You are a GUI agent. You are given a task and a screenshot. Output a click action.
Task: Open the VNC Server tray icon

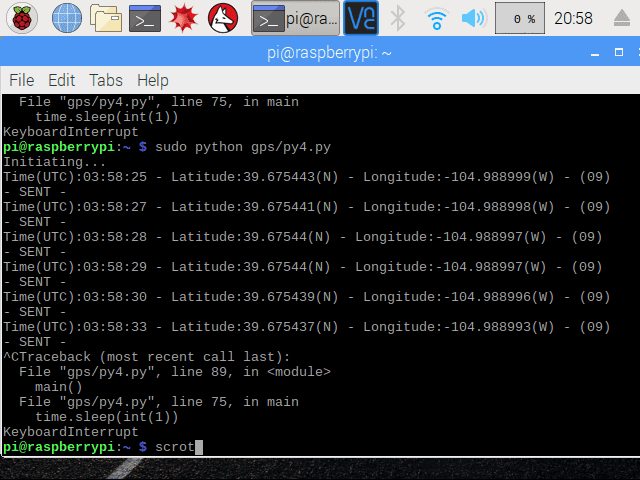coord(361,18)
